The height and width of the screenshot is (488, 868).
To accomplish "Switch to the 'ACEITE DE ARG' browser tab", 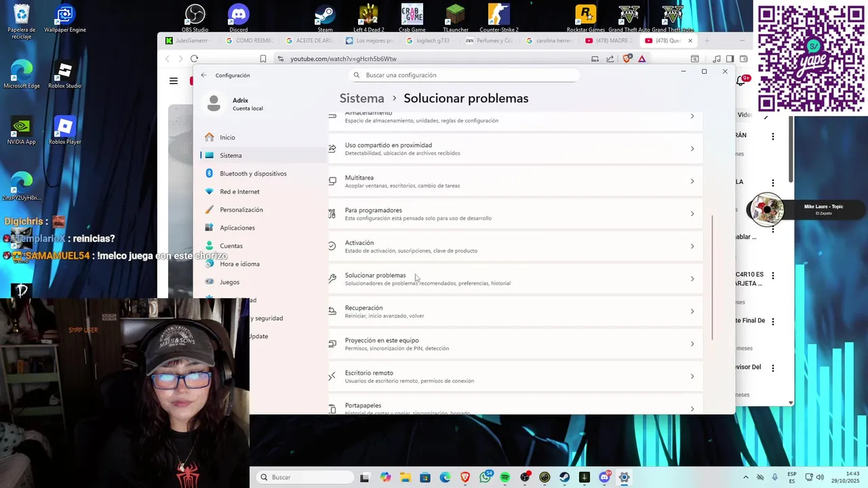I will coord(309,41).
